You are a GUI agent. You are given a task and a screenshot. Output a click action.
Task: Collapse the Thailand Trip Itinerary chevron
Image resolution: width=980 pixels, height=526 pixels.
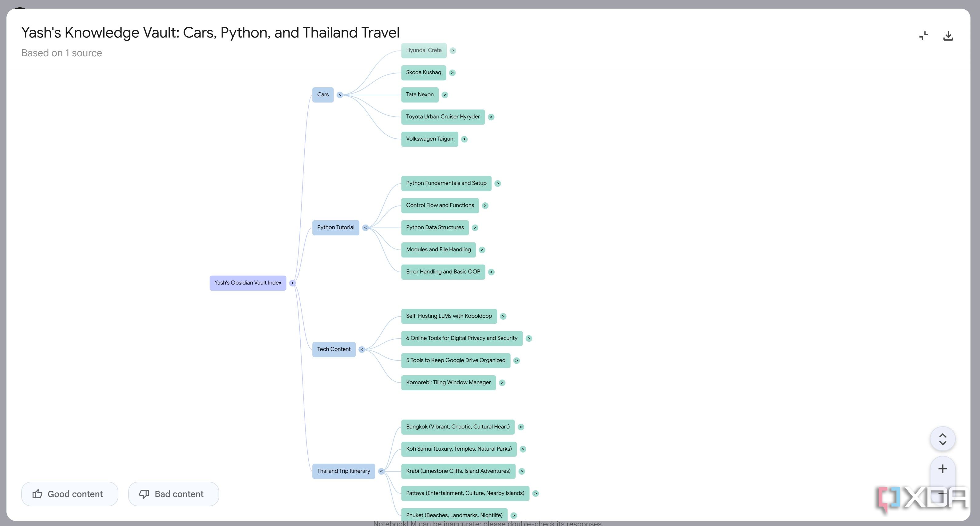(381, 471)
